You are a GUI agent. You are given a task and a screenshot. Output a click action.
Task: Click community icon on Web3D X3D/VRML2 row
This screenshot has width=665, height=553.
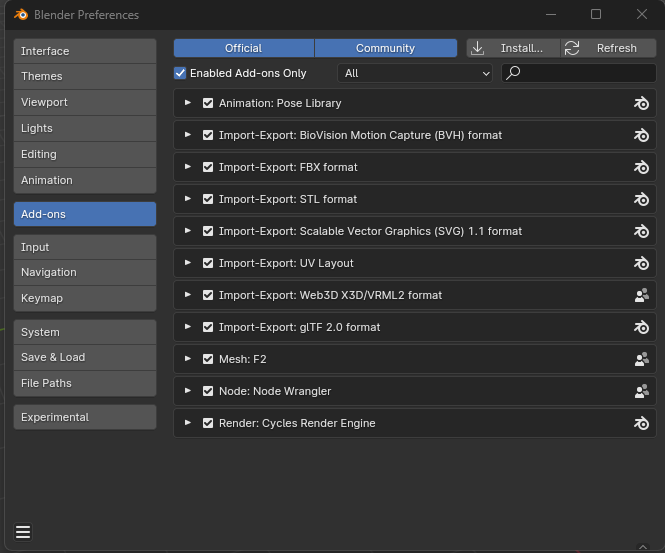(642, 295)
